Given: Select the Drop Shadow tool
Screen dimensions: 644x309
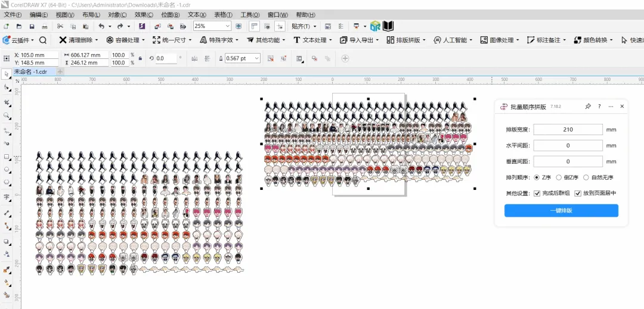Looking at the screenshot, I should click(6, 241).
